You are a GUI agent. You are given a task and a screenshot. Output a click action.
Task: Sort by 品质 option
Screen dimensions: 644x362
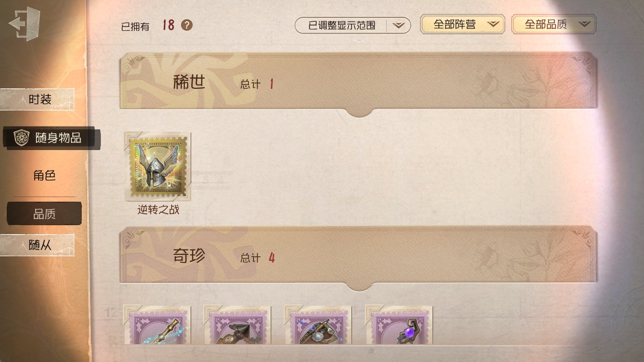click(44, 214)
